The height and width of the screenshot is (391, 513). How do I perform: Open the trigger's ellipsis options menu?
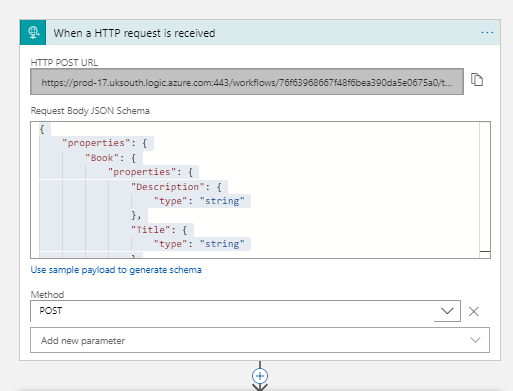tap(487, 33)
